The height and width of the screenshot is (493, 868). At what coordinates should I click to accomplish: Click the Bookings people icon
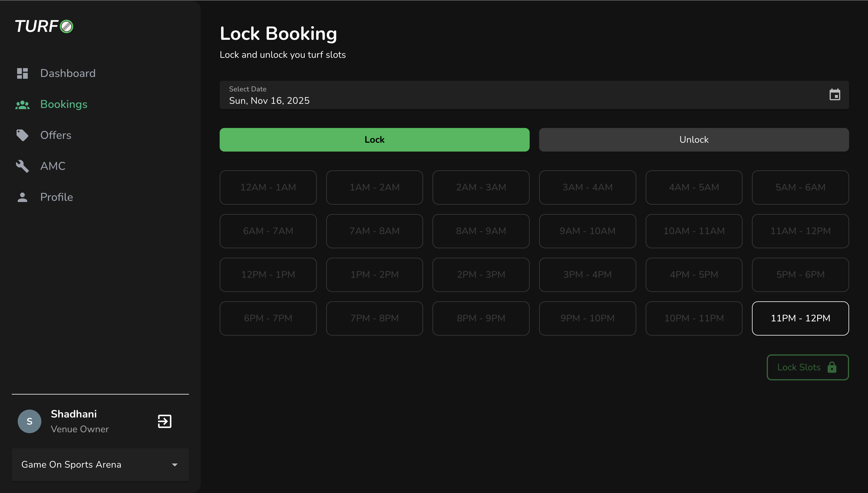(22, 105)
